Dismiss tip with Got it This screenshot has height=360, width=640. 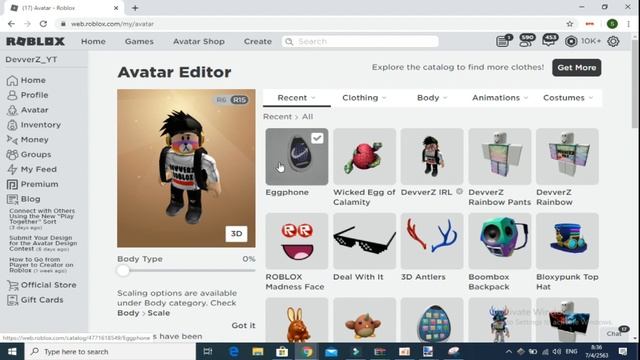point(243,325)
